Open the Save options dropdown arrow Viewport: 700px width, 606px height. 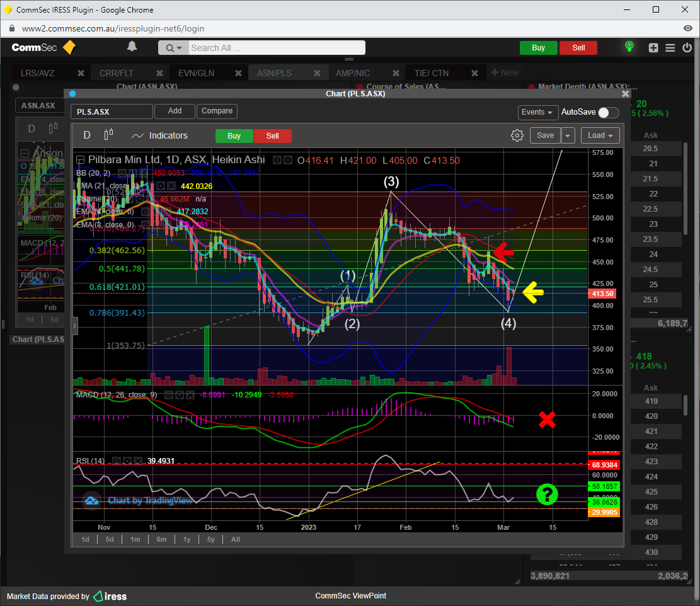(x=568, y=135)
